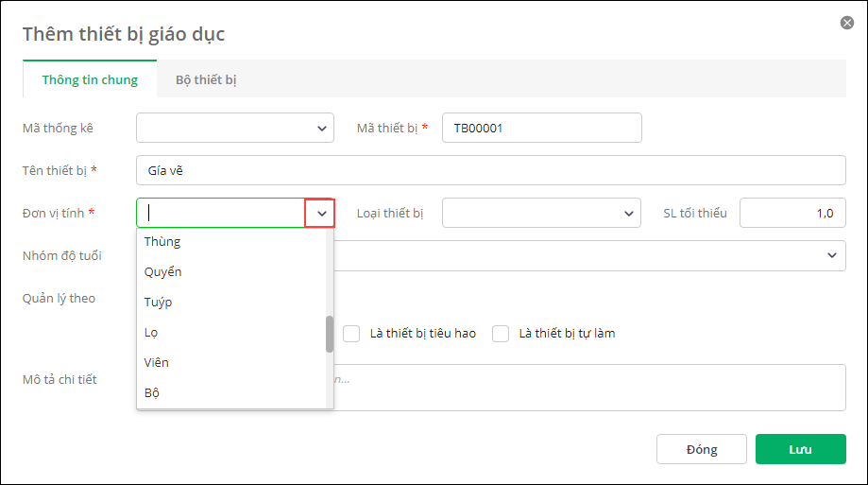Switch to the Bộ thiết bị tab
Viewport: 868px width, 485px height.
coord(206,79)
